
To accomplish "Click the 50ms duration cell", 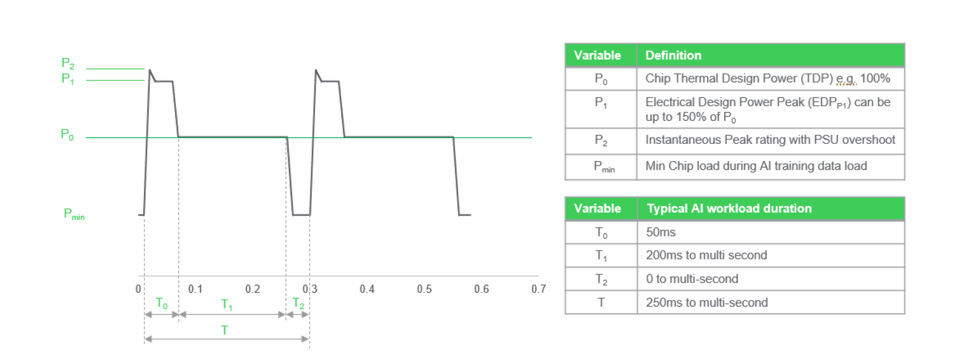I will click(x=771, y=232).
